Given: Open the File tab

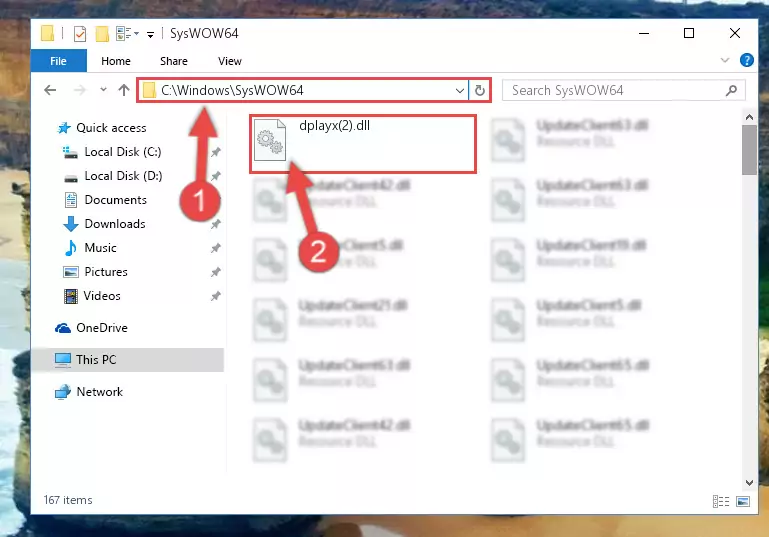Looking at the screenshot, I should (58, 61).
